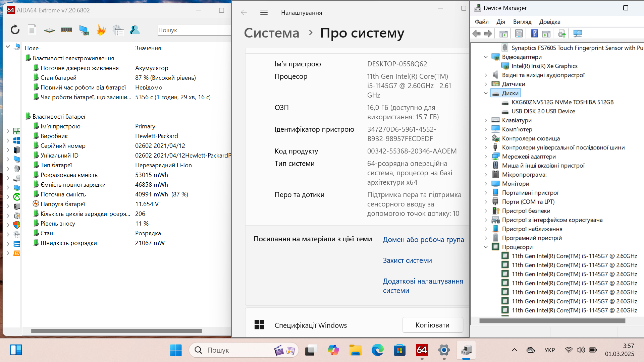Screen dimensions: 644x362
Task: Click the AIDA64 user/support icon
Action: coord(135,30)
